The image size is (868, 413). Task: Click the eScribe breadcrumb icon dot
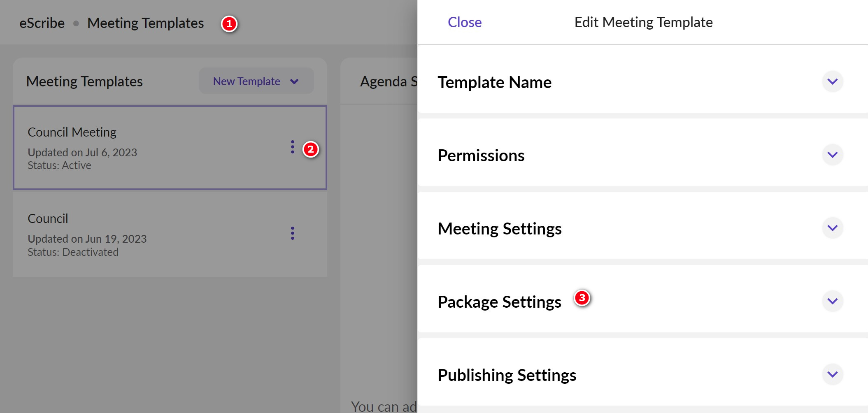click(76, 23)
